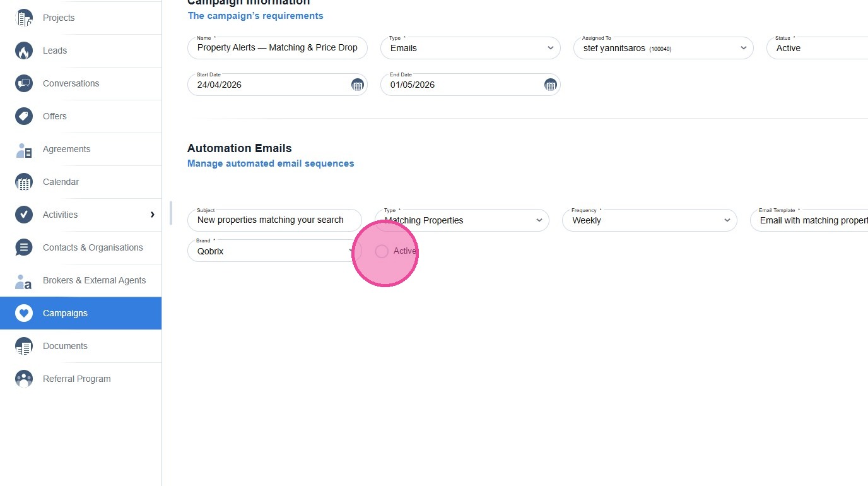Go to Offers in the sidebar
This screenshot has width=868, height=486.
point(81,116)
